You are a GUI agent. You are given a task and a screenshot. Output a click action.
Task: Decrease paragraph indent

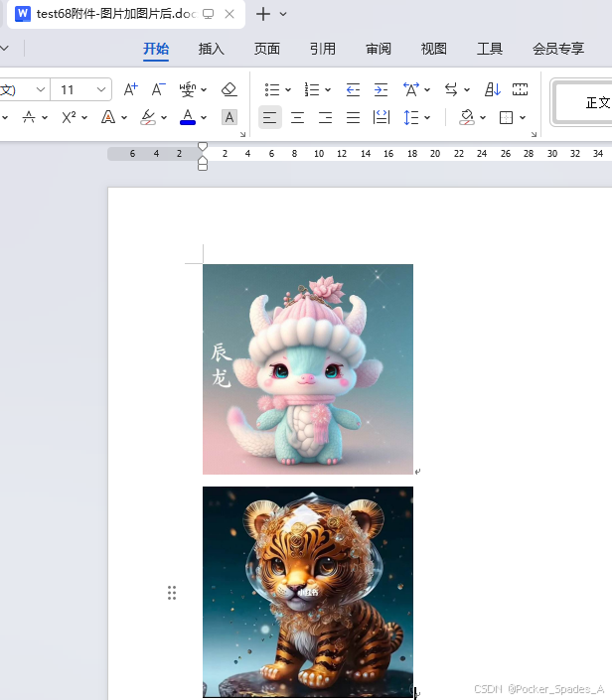[353, 89]
